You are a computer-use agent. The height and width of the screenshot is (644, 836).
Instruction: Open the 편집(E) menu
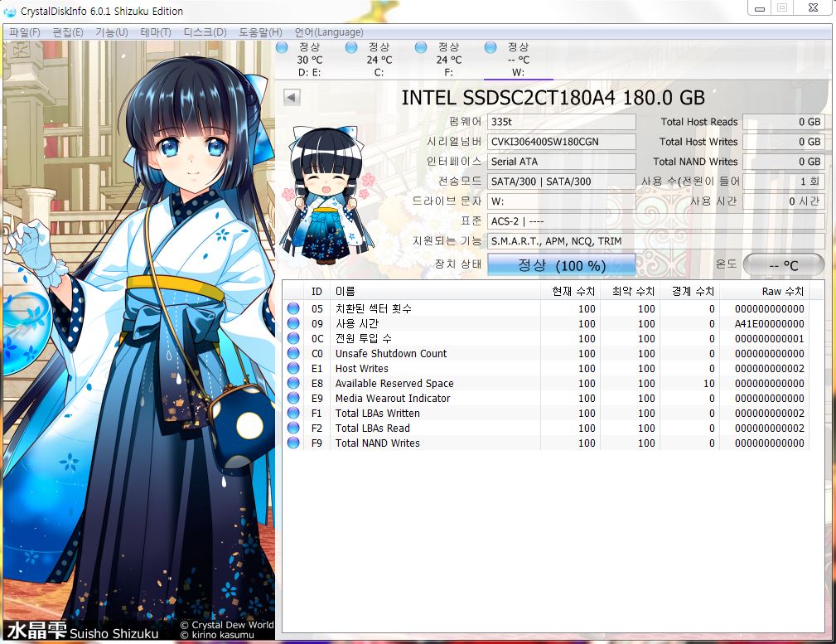(68, 32)
